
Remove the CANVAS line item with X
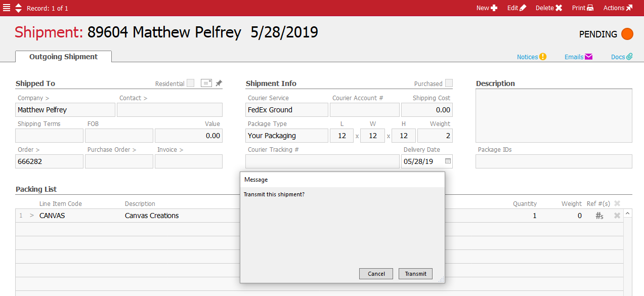tap(617, 216)
